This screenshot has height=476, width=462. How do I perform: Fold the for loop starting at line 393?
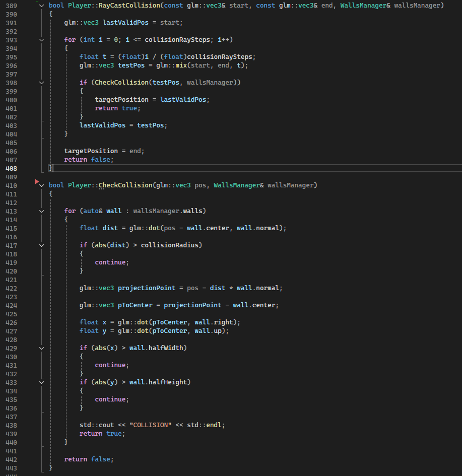pos(41,39)
